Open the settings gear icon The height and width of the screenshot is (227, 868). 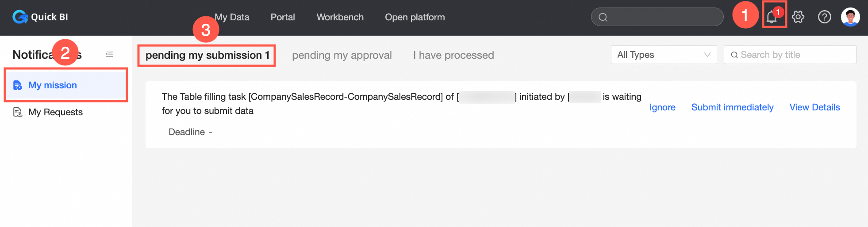pyautogui.click(x=798, y=17)
